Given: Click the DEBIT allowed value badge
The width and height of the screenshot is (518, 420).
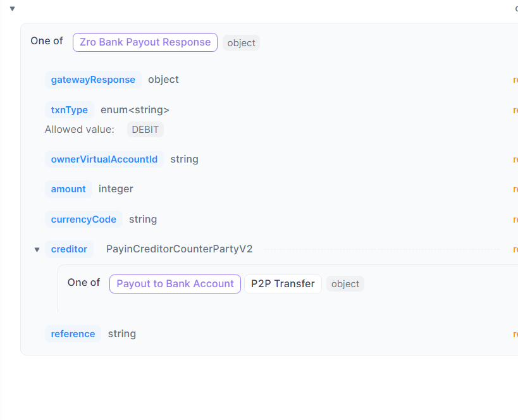Looking at the screenshot, I should [x=145, y=130].
